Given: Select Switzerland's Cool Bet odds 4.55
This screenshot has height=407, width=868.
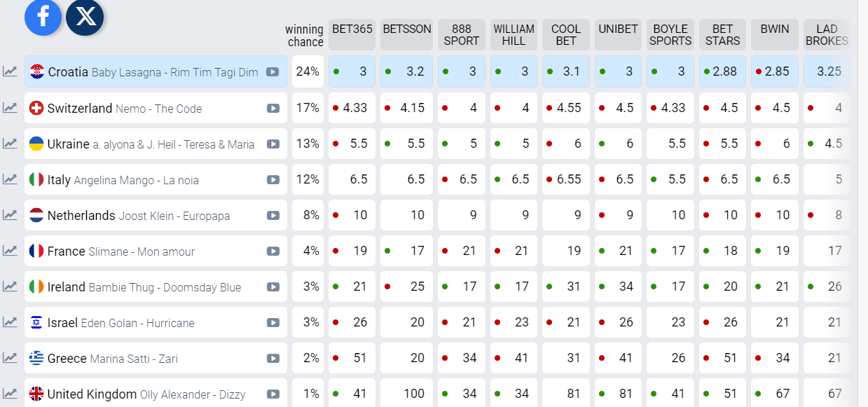Looking at the screenshot, I should [x=566, y=108].
